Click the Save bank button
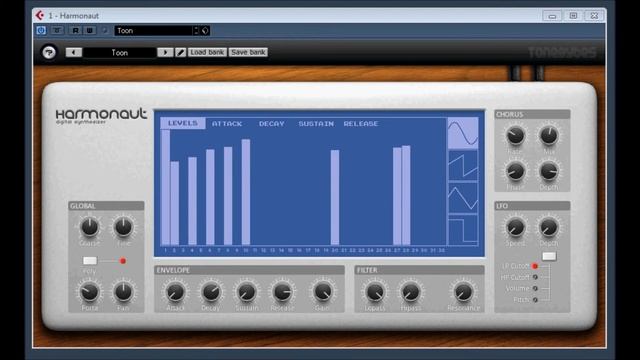Screen dimensions: 640x360 [248, 52]
